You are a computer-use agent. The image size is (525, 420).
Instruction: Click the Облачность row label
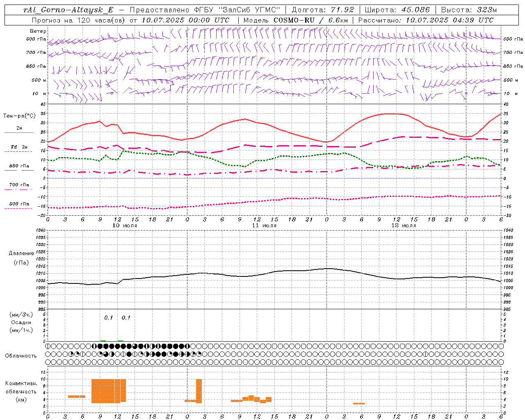[21, 356]
